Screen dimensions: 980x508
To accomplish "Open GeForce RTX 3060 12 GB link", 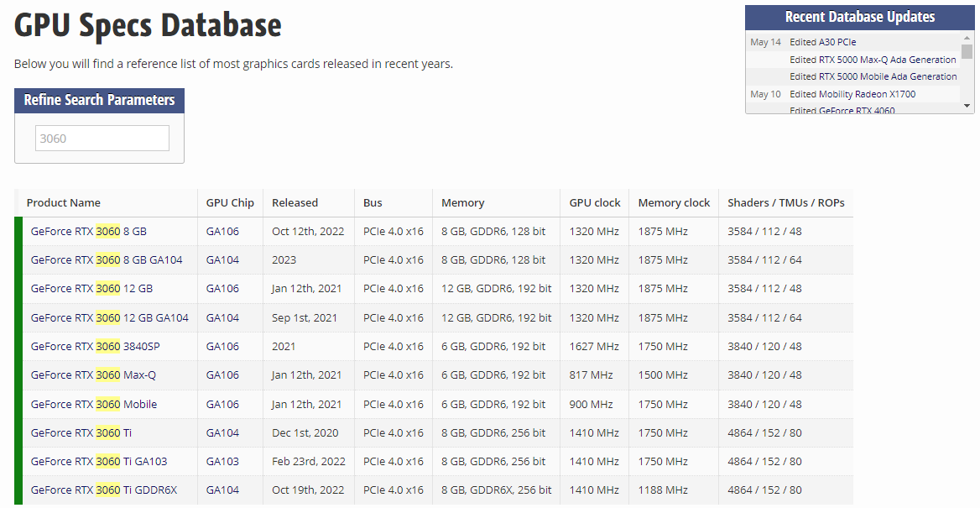I will click(x=92, y=288).
